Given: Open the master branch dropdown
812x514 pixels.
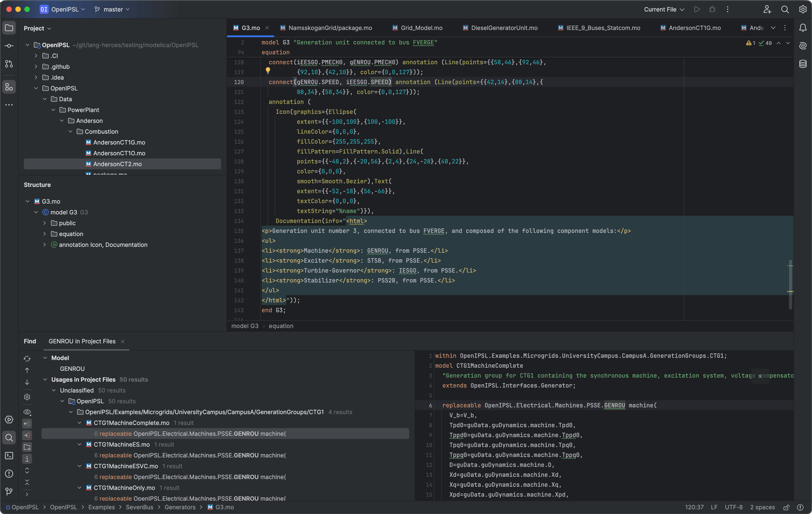Looking at the screenshot, I should (112, 9).
